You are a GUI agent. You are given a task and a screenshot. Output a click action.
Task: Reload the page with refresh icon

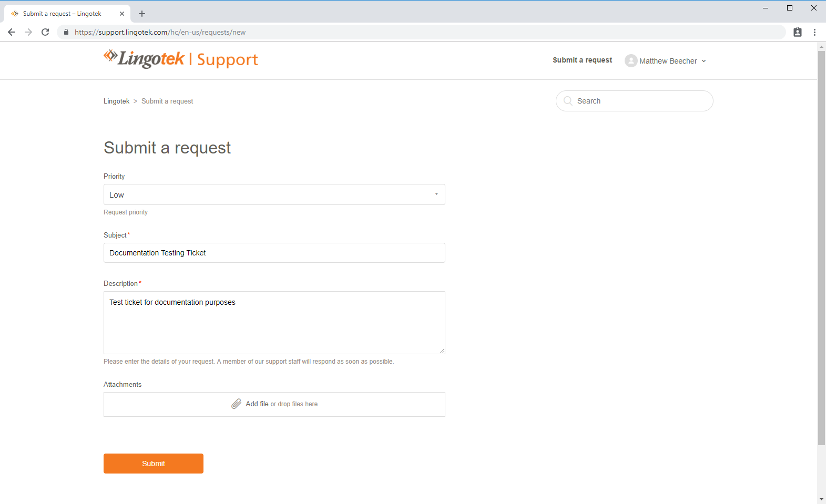click(x=45, y=32)
